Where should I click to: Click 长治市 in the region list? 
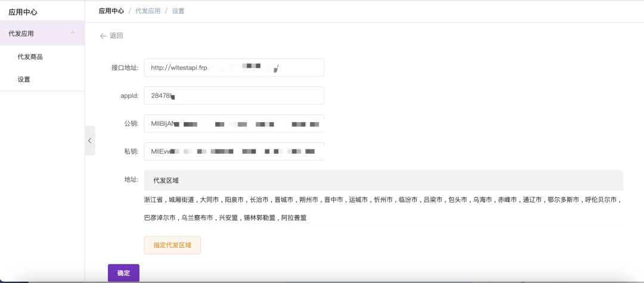[x=259, y=200]
